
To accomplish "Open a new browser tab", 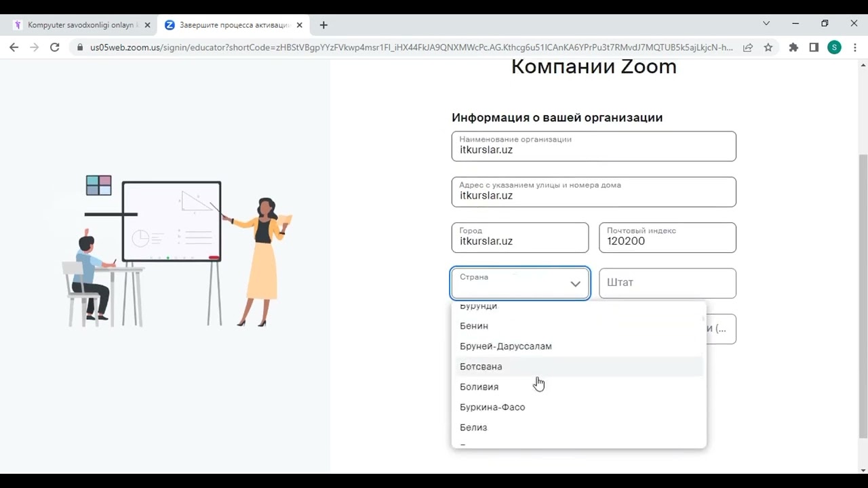I will 323,25.
